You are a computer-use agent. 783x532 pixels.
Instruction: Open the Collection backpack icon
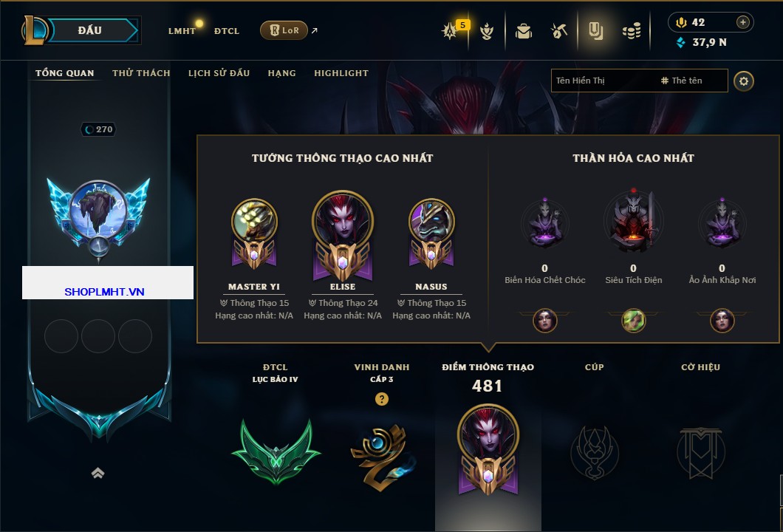click(523, 31)
